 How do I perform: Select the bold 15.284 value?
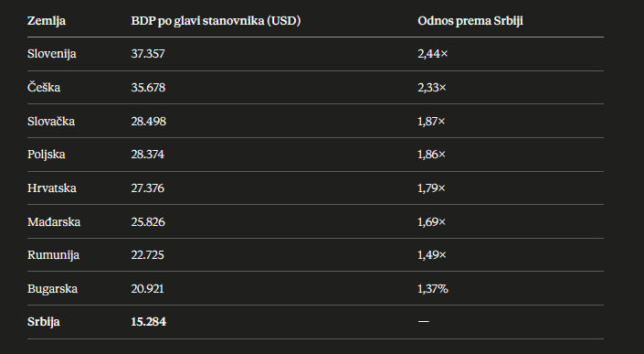pyautogui.click(x=149, y=321)
